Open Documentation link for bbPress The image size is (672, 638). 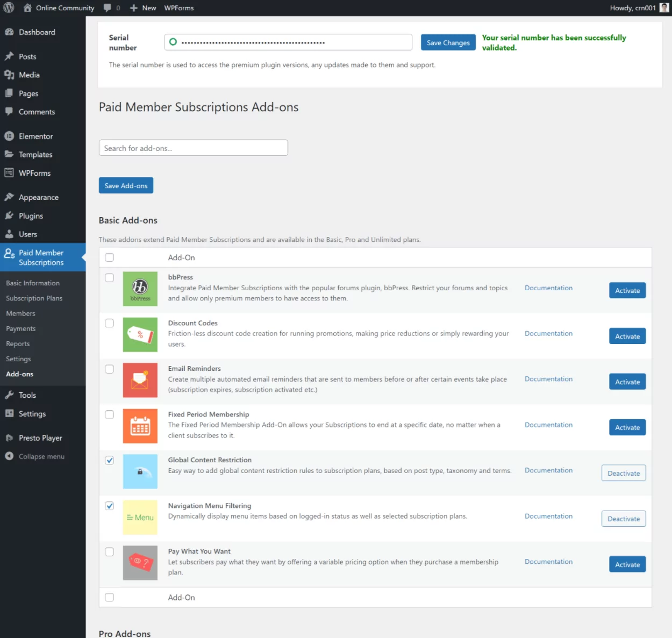pos(548,288)
